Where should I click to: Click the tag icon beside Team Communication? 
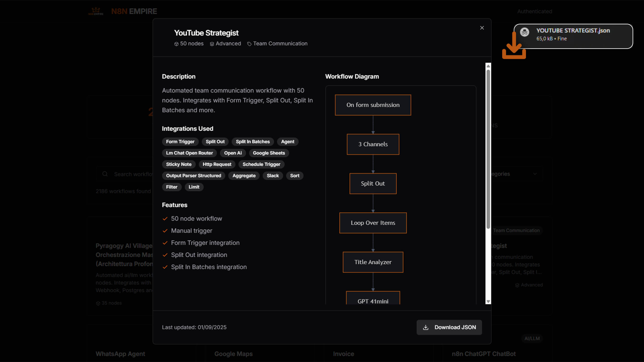pyautogui.click(x=249, y=44)
